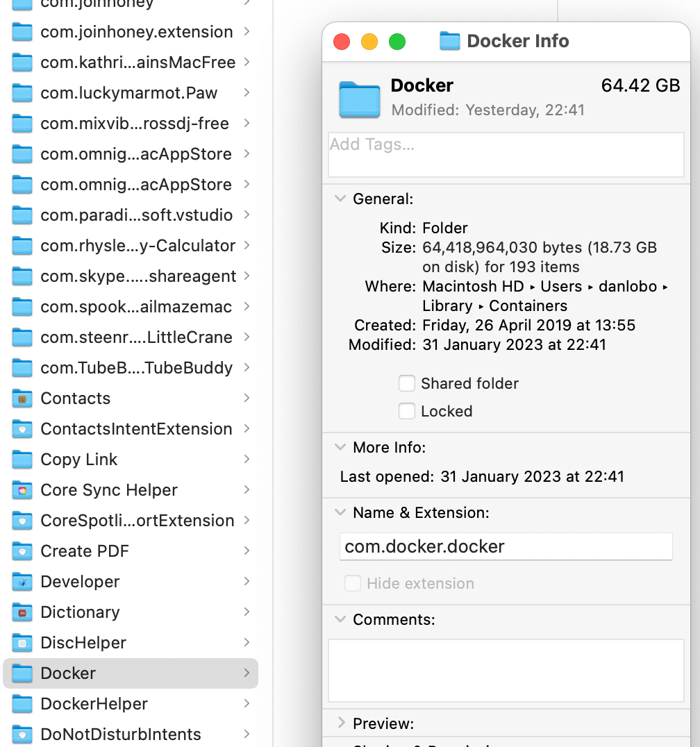Expand the Preview section
Screen dimensions: 700x747
tap(341, 723)
